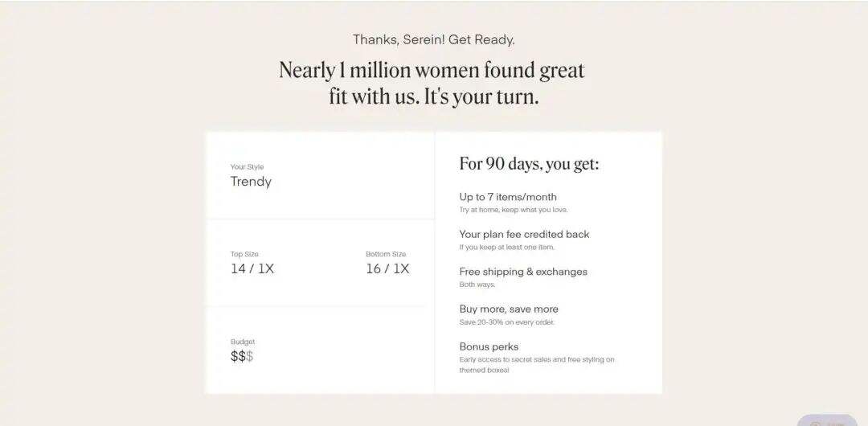
Task: Click the "Budget" label
Action: click(242, 342)
